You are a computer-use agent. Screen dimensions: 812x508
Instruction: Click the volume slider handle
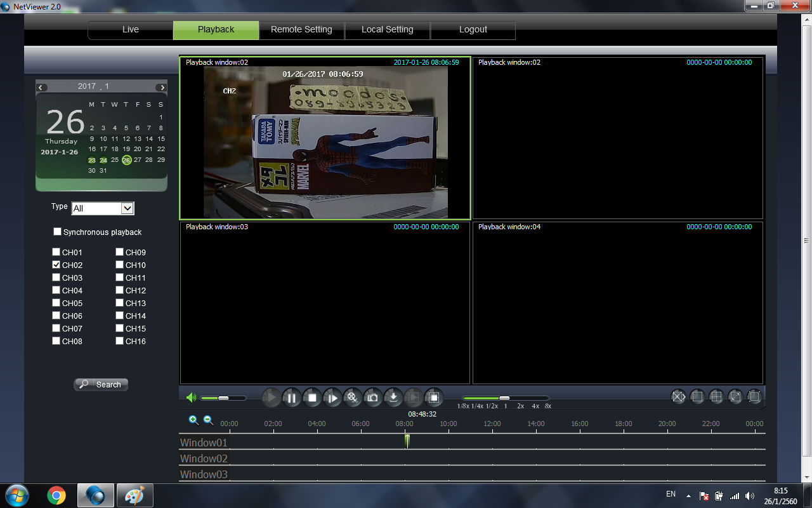223,398
